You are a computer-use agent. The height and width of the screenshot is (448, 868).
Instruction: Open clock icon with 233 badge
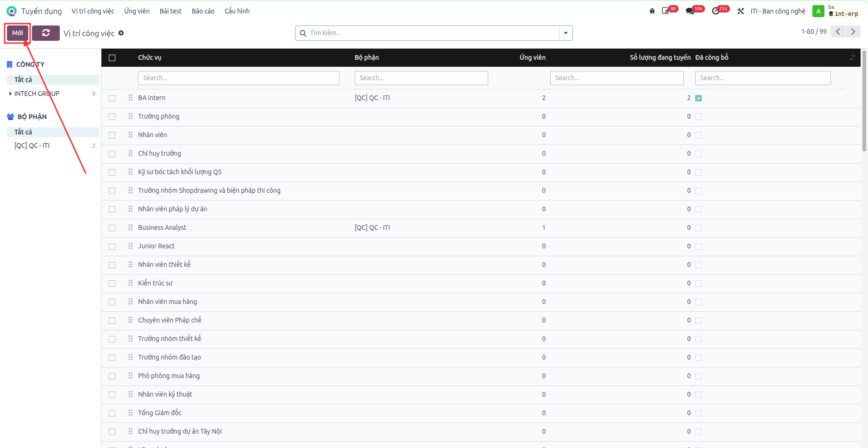(716, 11)
